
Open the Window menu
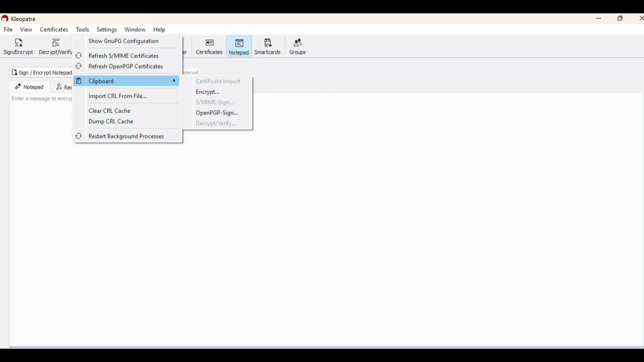pos(135,30)
